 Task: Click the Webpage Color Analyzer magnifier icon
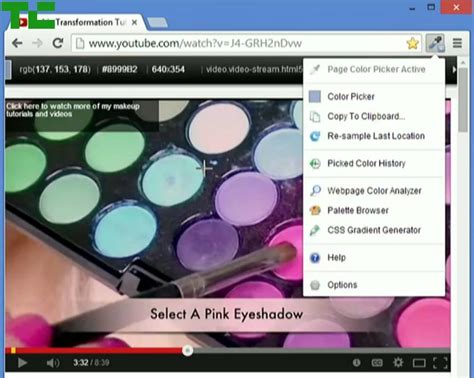click(x=315, y=191)
